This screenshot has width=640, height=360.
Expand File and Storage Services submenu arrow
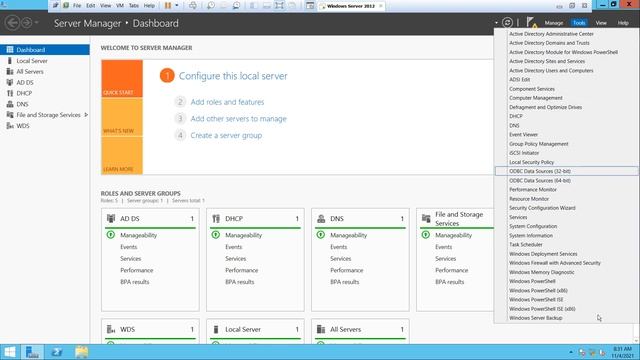click(86, 115)
